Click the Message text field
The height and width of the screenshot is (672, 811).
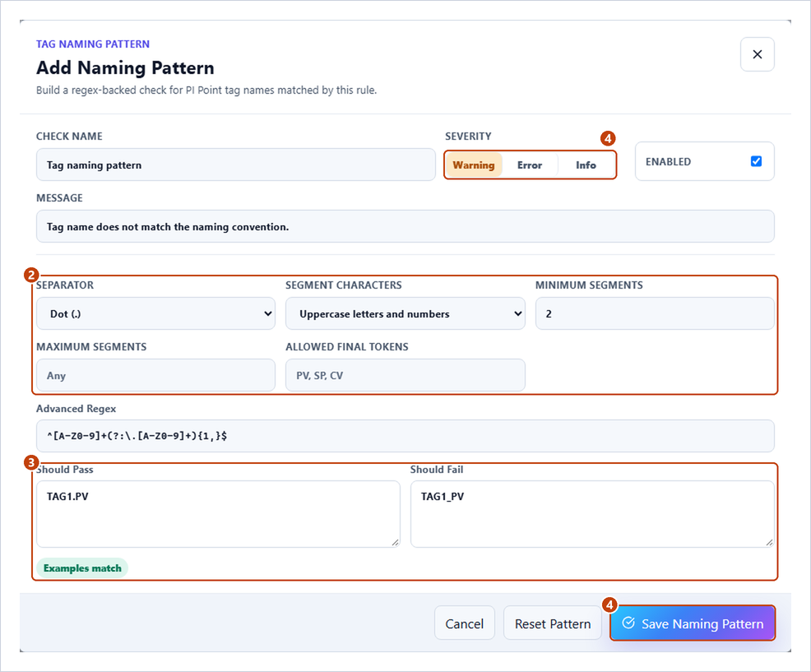[405, 226]
